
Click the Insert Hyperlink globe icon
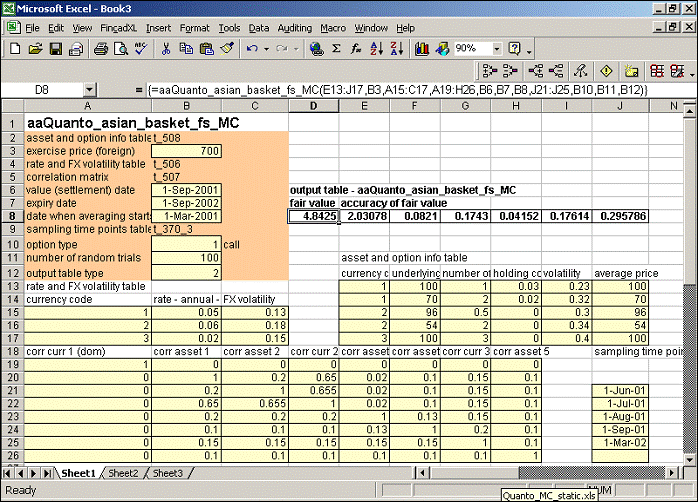pos(317,49)
